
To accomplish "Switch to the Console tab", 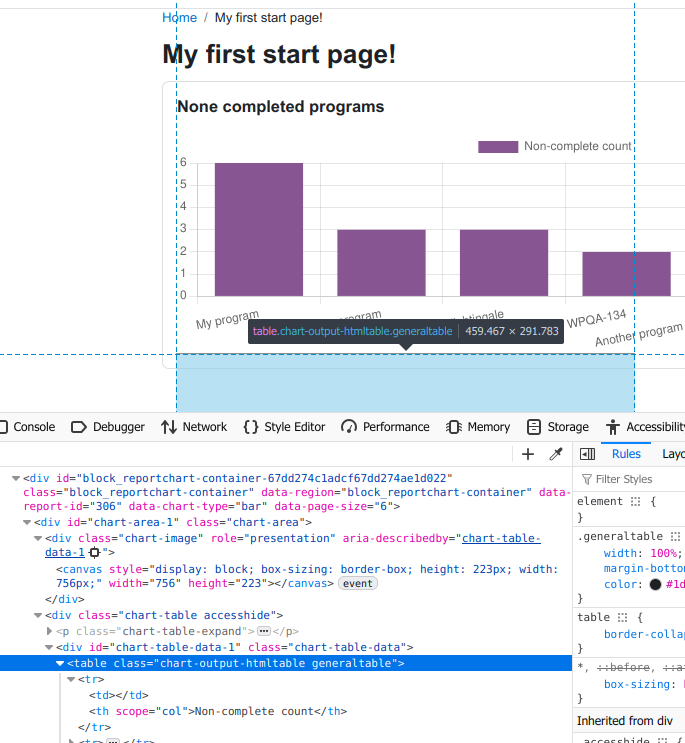I will pos(29,427).
